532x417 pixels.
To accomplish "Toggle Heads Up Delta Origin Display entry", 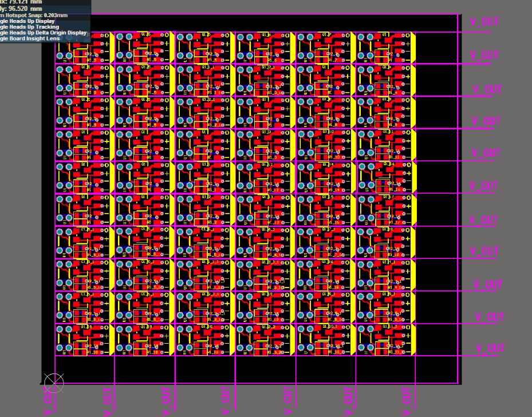I will pos(43,33).
